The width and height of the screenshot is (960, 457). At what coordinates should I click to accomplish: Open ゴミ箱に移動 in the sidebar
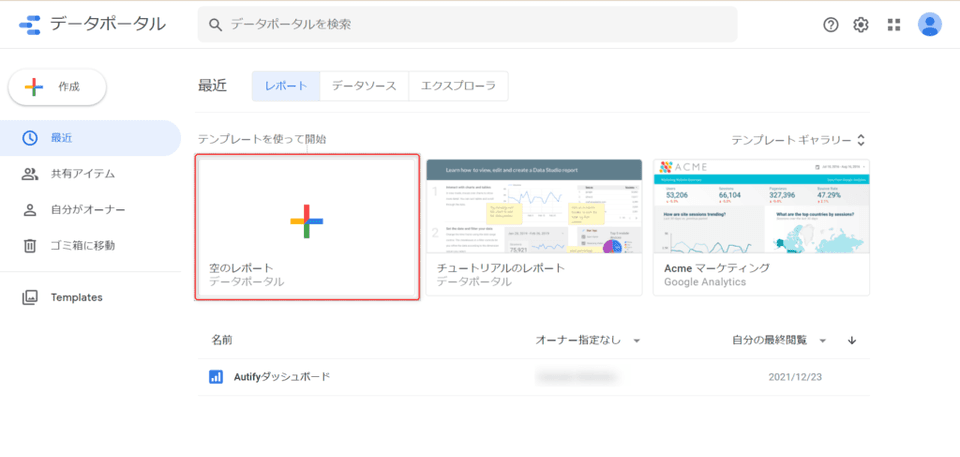[82, 245]
